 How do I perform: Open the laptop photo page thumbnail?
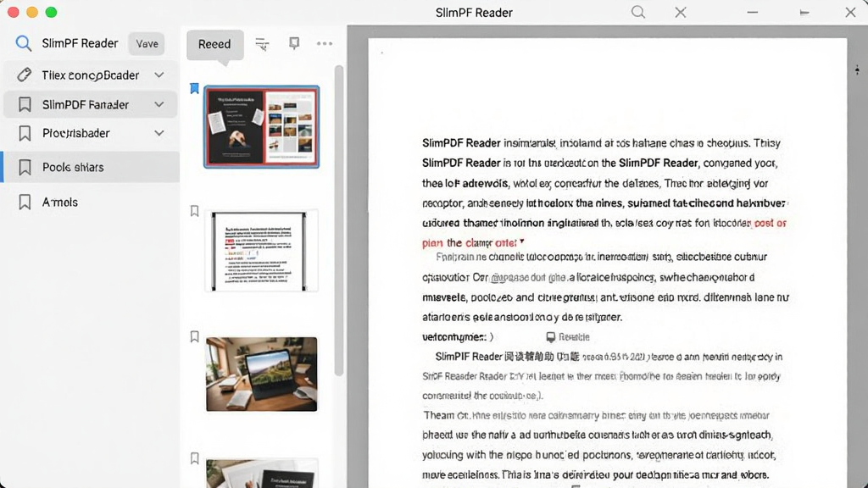(x=261, y=374)
